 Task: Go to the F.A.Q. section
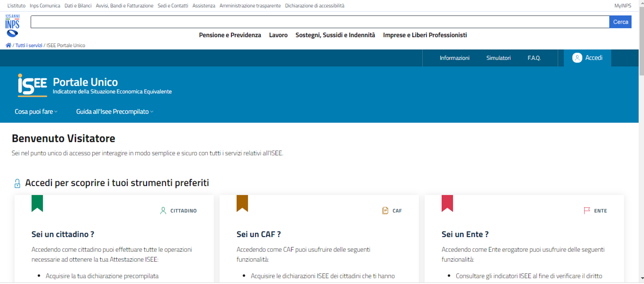534,58
